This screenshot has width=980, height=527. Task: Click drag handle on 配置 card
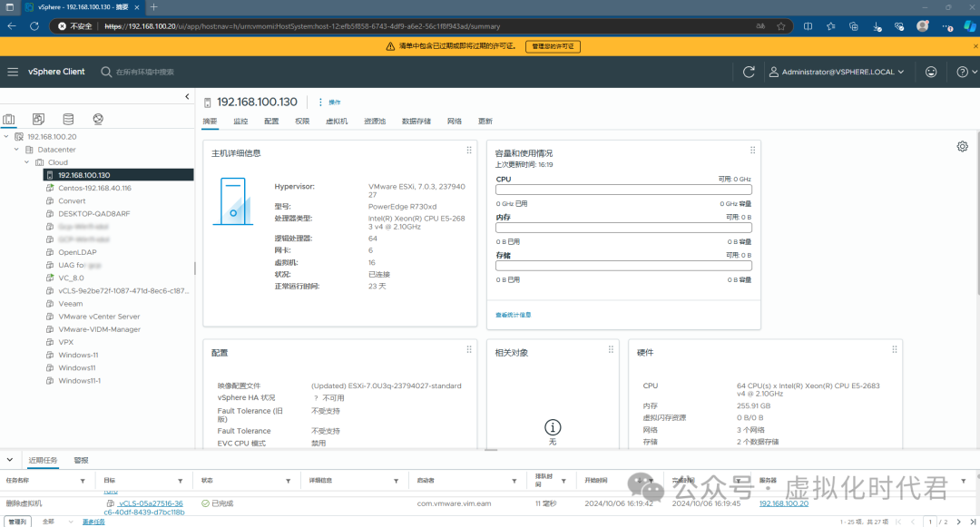click(x=469, y=349)
